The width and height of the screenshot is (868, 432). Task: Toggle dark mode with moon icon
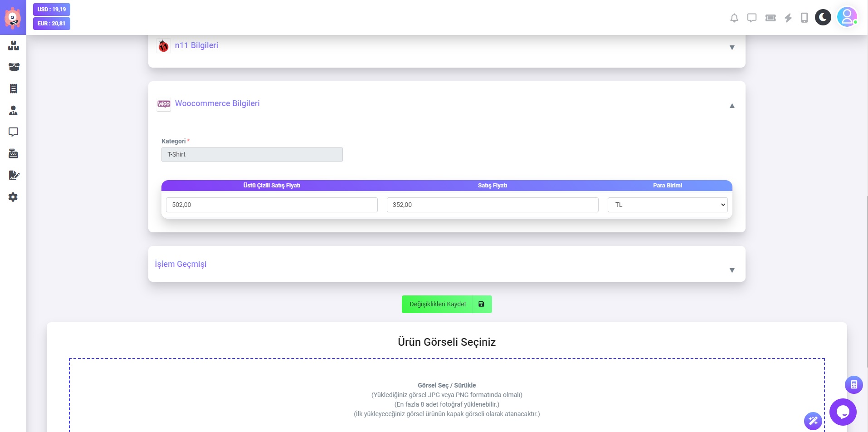(823, 18)
